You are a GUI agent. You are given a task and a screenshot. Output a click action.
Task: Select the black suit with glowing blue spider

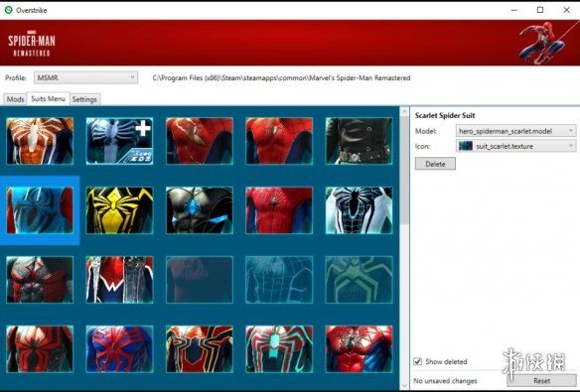coord(200,210)
